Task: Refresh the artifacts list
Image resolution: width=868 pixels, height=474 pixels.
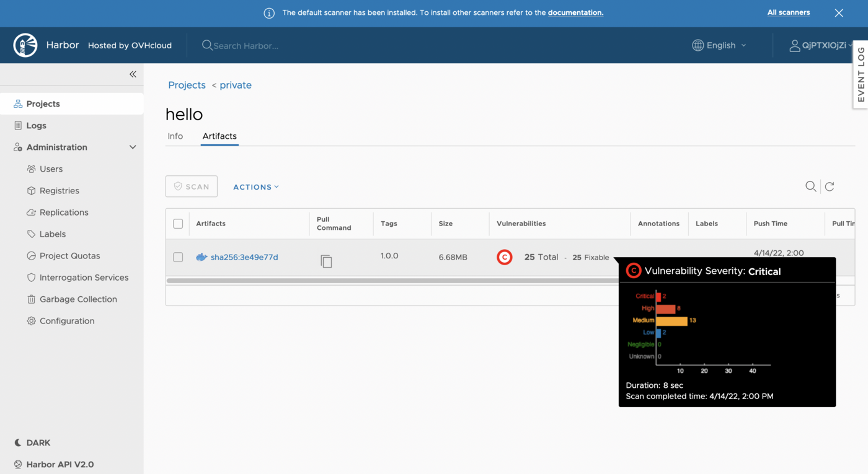Action: point(830,186)
